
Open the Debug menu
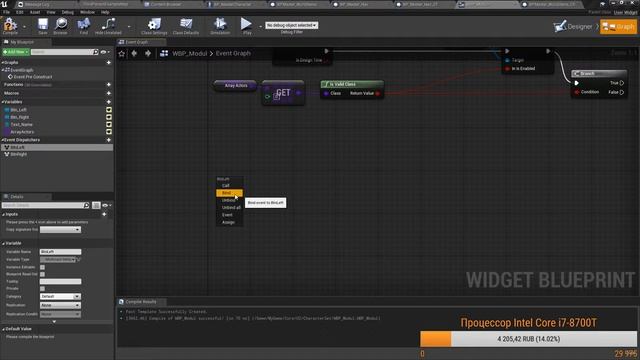[67, 12]
